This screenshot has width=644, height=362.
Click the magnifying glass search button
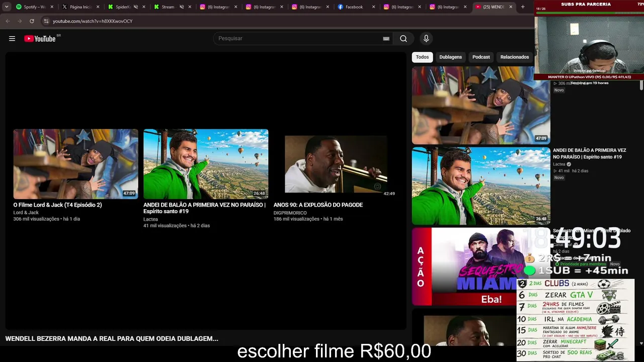pos(404,39)
